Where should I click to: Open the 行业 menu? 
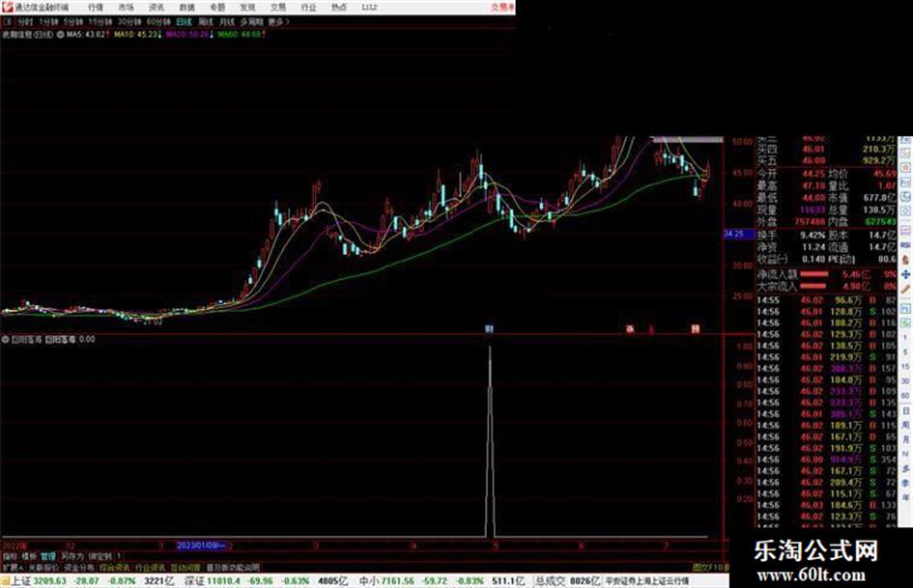(308, 8)
